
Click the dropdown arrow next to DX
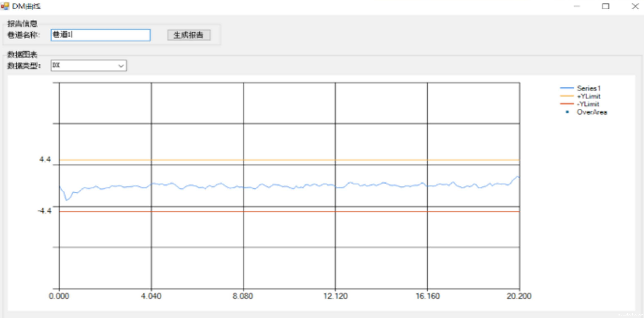(121, 66)
